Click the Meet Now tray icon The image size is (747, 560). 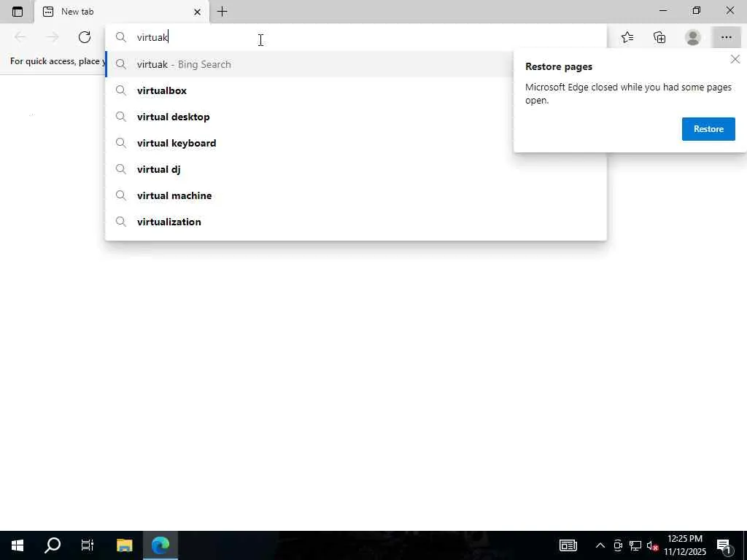click(618, 545)
